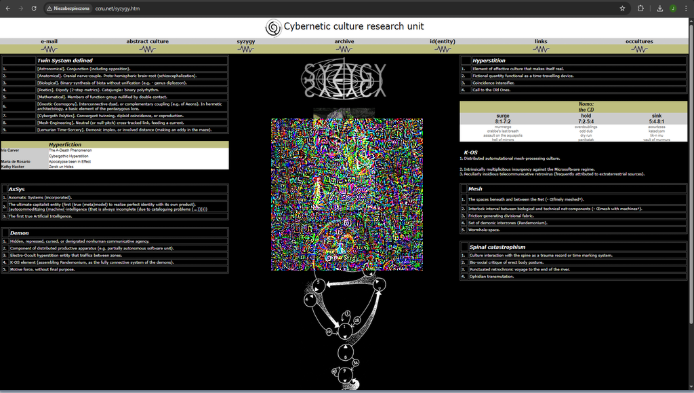Image resolution: width=694 pixels, height=393 pixels.
Task: Click the syzygy nav link
Action: point(246,41)
